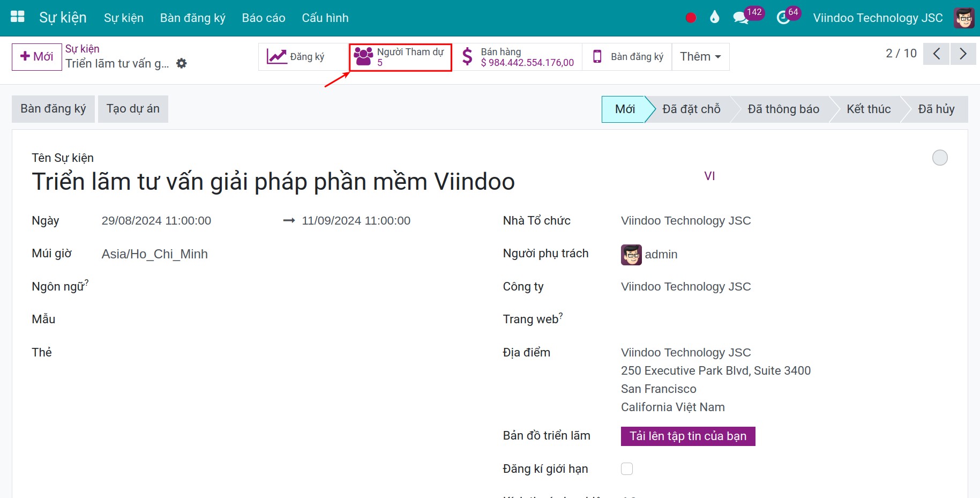Upload file with Tải lên tập tin của bạn
This screenshot has height=498, width=980.
coord(688,436)
